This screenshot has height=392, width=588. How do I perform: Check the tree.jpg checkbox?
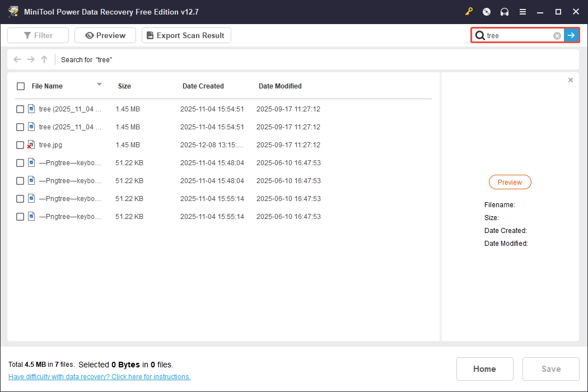click(x=20, y=144)
